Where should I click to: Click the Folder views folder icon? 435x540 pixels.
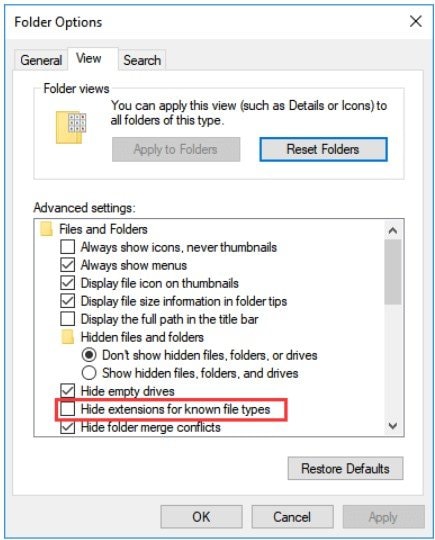[71, 127]
